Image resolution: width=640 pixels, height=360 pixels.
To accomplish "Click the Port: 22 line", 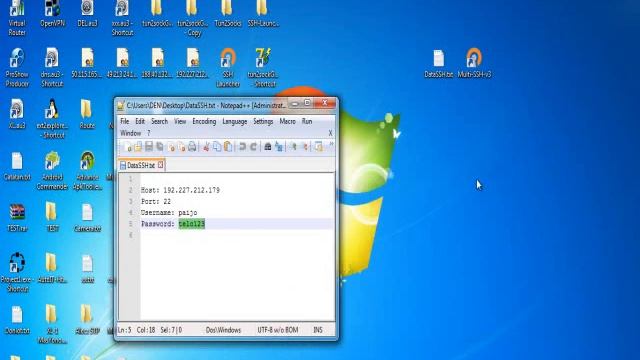I will click(156, 201).
